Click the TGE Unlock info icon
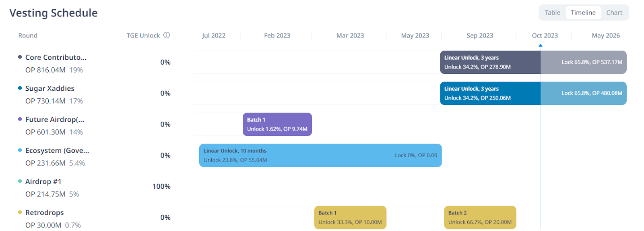Image resolution: width=644 pixels, height=231 pixels. [x=167, y=35]
